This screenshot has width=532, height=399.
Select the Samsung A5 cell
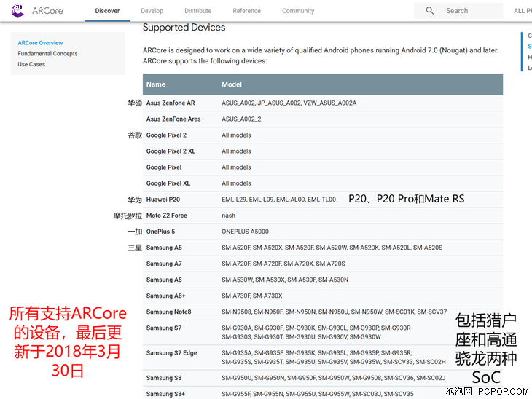click(164, 248)
